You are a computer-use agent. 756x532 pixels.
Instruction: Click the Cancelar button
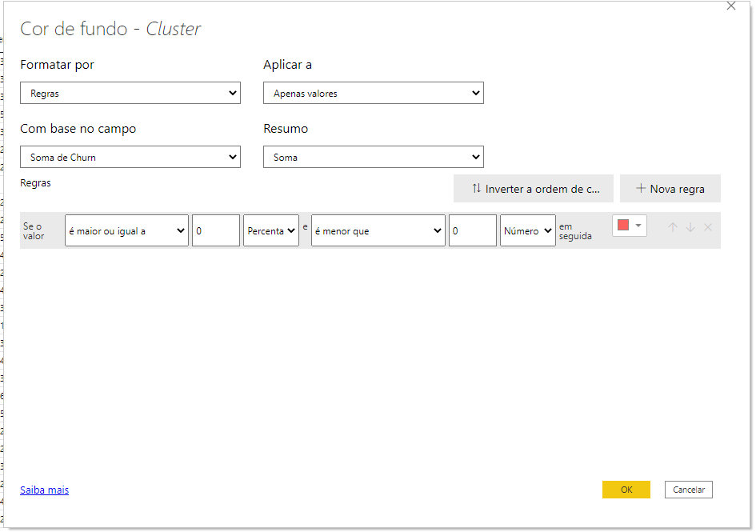[x=689, y=490]
